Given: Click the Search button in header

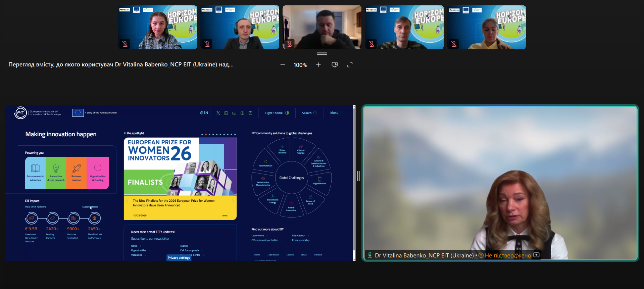Looking at the screenshot, I should click(x=309, y=113).
